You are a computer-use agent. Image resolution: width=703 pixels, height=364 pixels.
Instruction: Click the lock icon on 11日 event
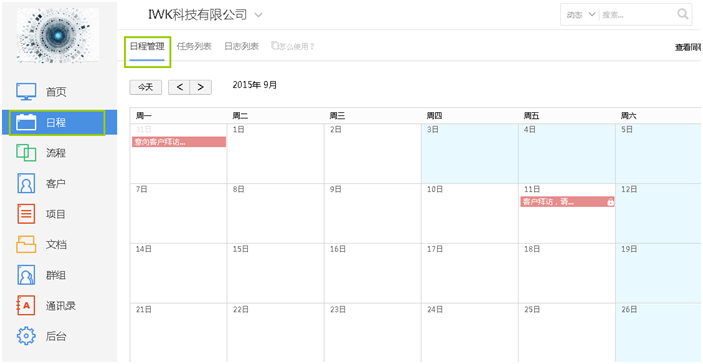610,202
